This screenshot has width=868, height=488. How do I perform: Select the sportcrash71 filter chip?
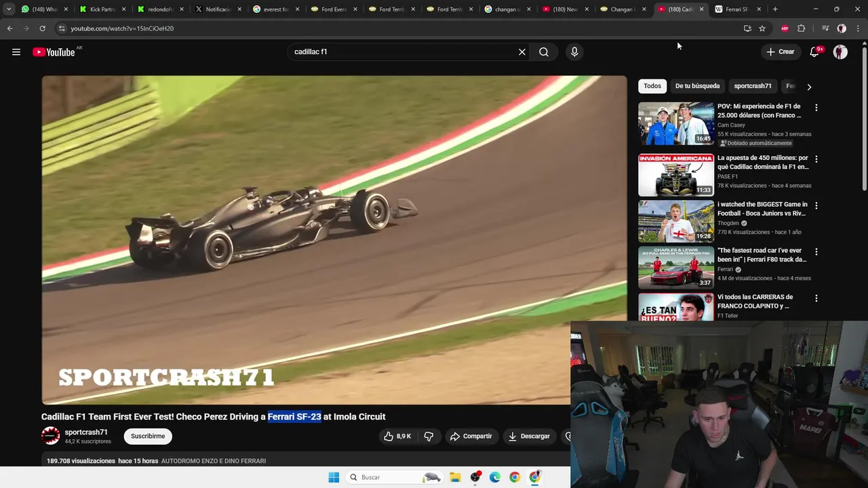pyautogui.click(x=753, y=86)
